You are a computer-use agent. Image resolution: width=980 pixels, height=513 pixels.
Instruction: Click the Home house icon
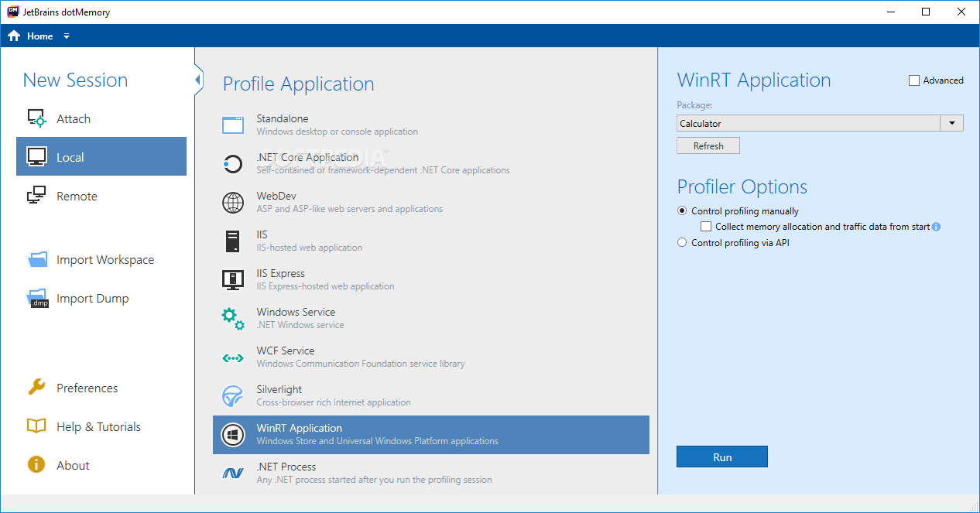click(x=14, y=36)
